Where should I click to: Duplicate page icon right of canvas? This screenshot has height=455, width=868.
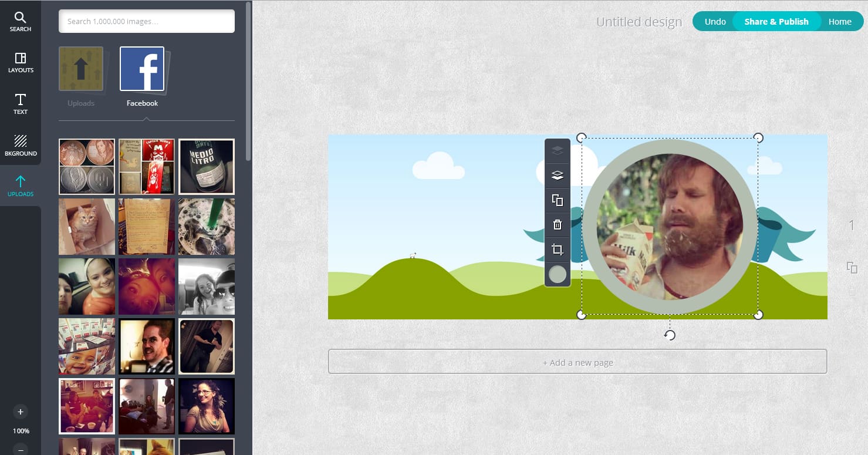point(852,268)
